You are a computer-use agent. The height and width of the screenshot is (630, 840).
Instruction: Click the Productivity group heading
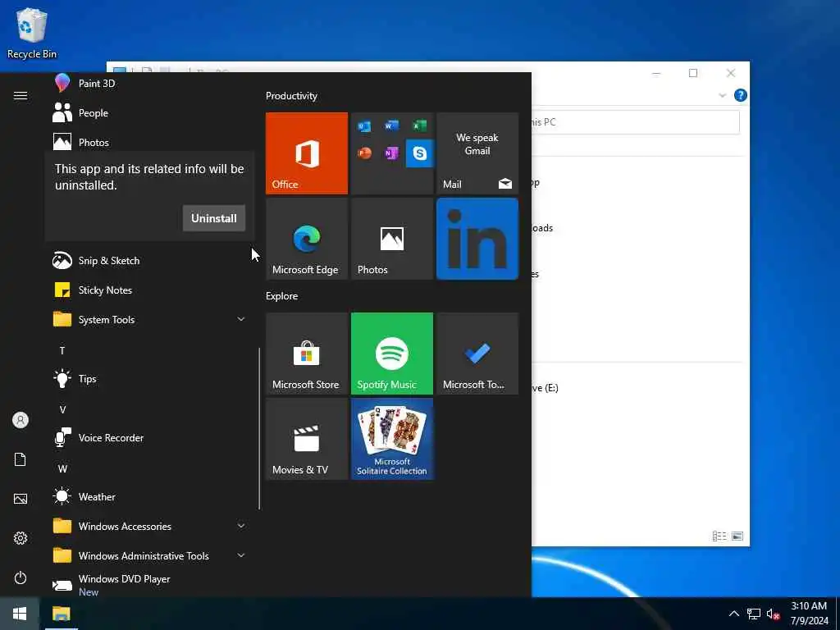tap(291, 96)
